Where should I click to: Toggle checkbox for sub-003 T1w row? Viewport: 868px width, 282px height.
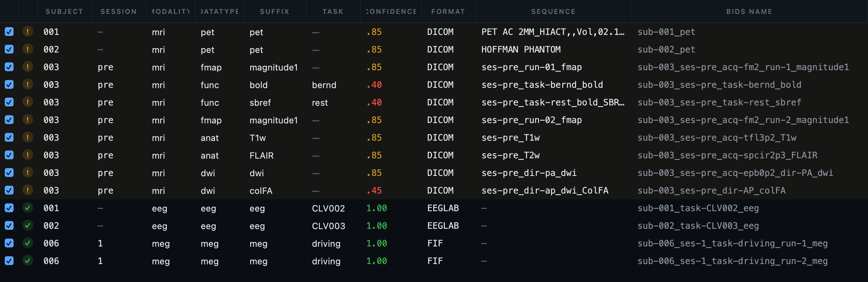[9, 138]
